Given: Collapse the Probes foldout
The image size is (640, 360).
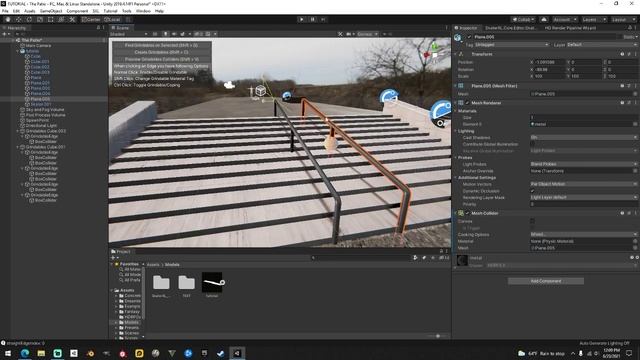Looking at the screenshot, I should 456,157.
